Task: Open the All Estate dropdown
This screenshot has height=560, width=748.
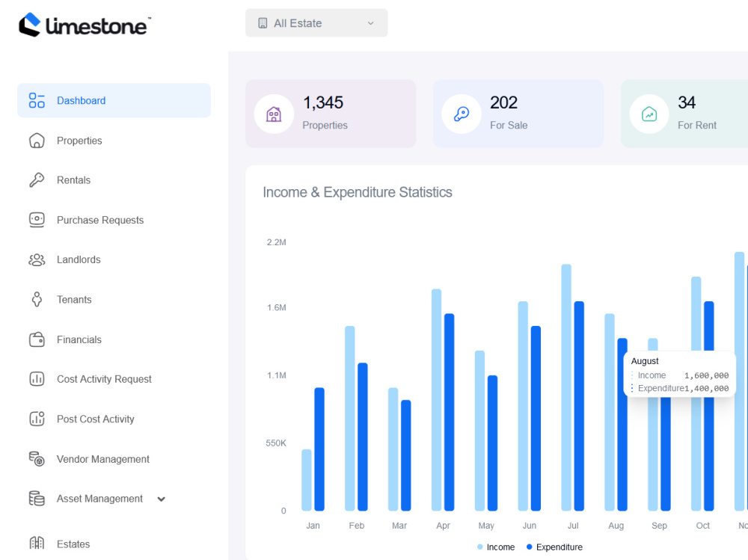Action: tap(316, 23)
